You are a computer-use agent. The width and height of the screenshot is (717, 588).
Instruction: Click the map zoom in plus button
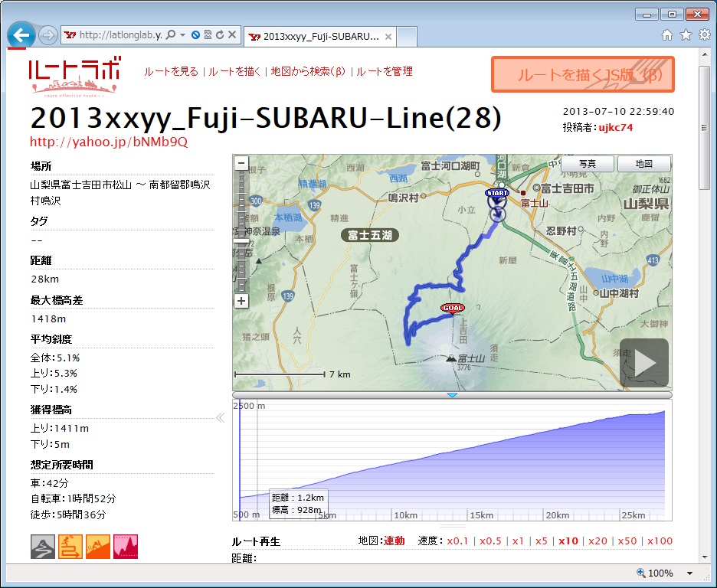click(x=241, y=301)
